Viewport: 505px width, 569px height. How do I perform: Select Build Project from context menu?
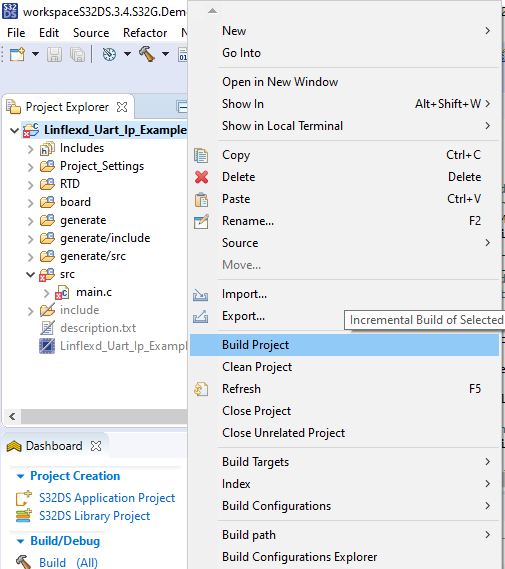(344, 345)
